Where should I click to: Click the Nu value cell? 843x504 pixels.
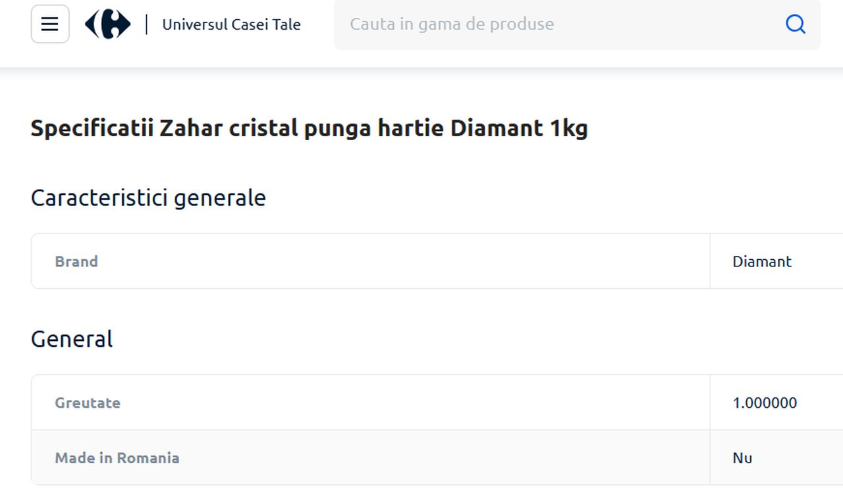[x=742, y=458]
